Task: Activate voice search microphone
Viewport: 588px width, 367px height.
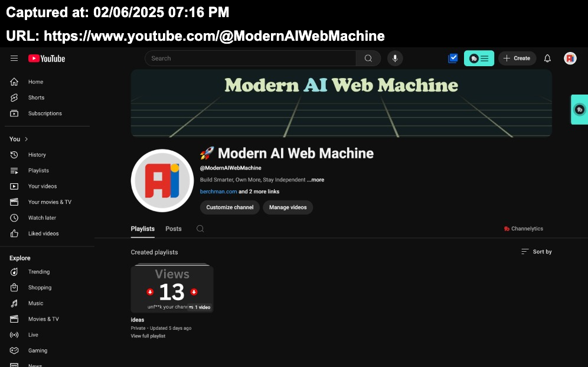Action: 395,58
